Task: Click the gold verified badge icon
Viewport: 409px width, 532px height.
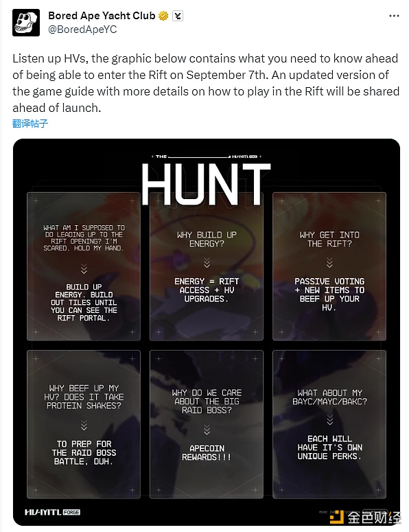Action: (163, 16)
